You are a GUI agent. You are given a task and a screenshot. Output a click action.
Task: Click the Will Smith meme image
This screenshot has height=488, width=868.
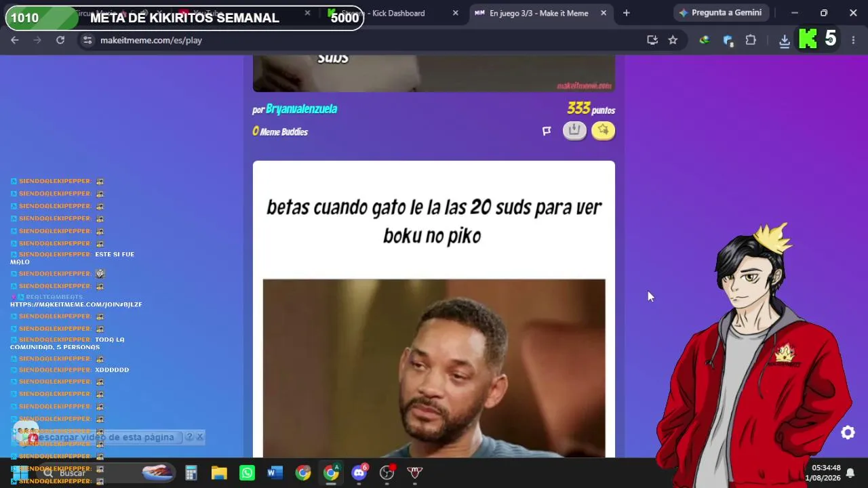434,368
